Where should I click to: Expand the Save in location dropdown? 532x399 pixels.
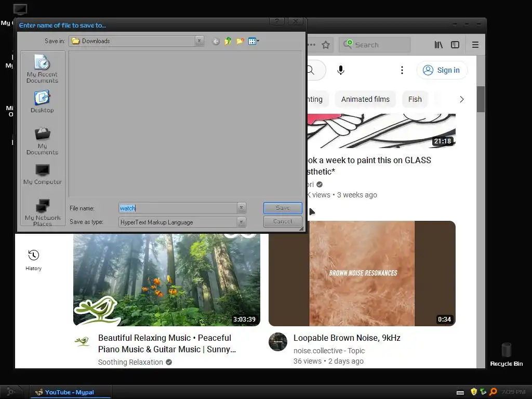[199, 41]
